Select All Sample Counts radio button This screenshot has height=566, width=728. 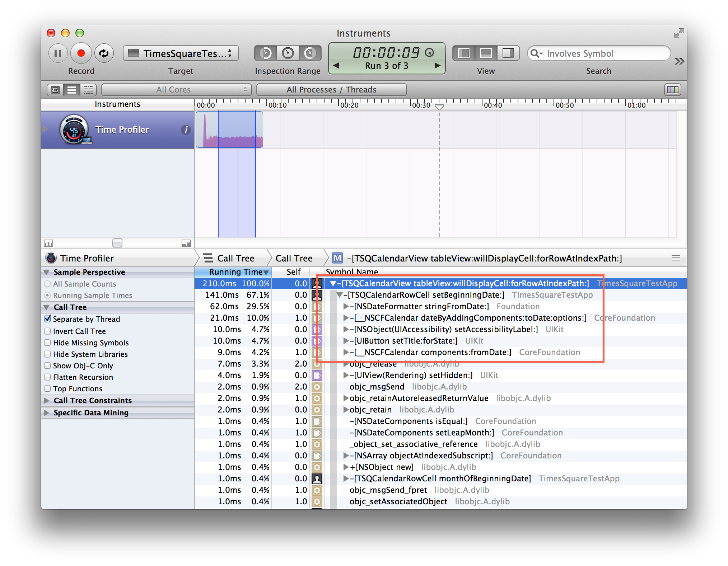click(x=47, y=284)
